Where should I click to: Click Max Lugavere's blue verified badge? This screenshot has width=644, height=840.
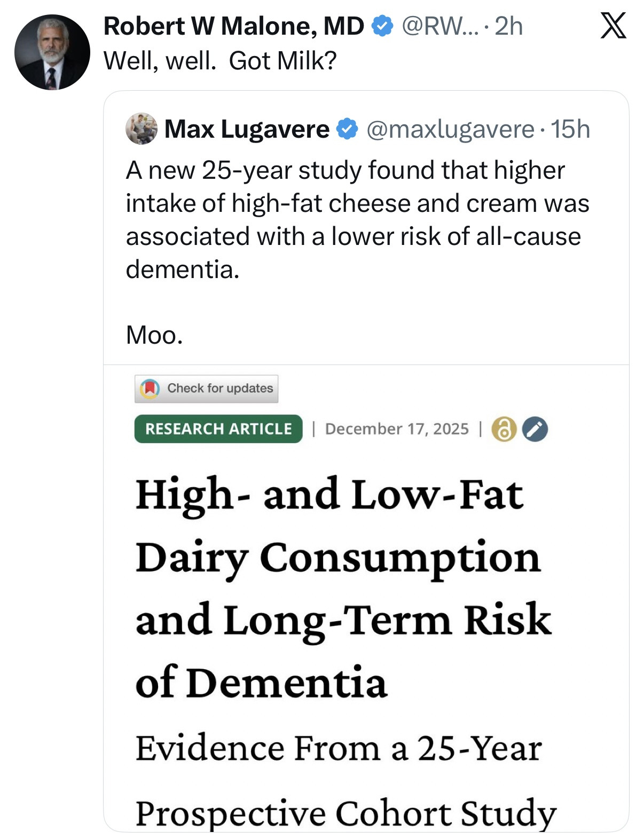[x=348, y=129]
